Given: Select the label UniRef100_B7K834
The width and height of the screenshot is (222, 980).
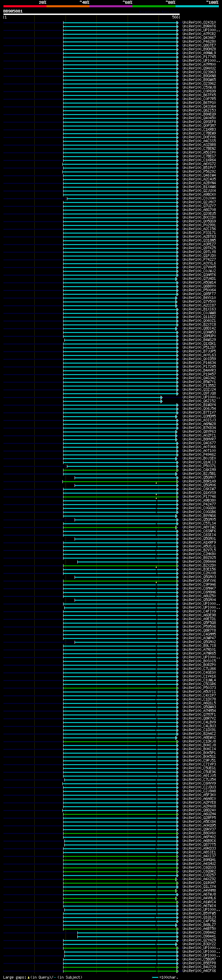Looking at the screenshot, I should [x=199, y=428].
